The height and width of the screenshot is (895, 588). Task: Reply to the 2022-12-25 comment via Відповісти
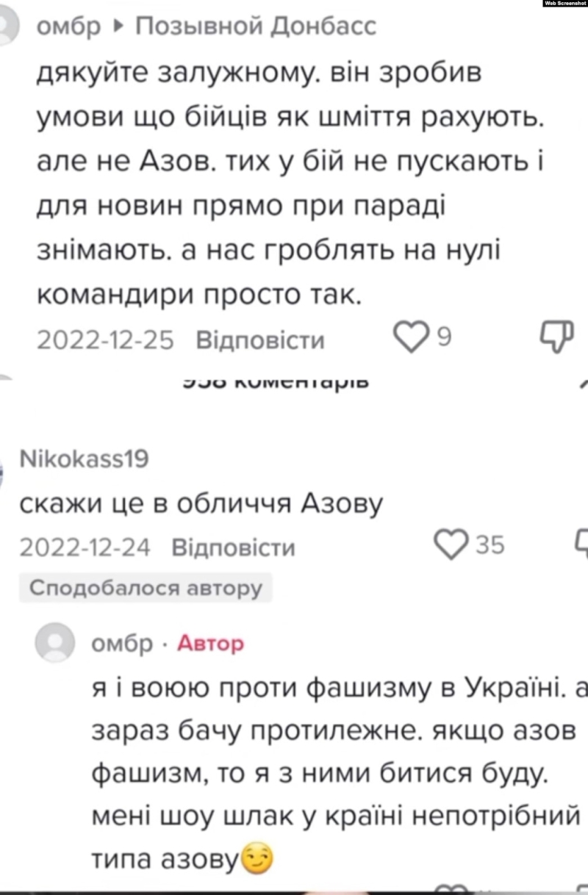[x=260, y=339]
